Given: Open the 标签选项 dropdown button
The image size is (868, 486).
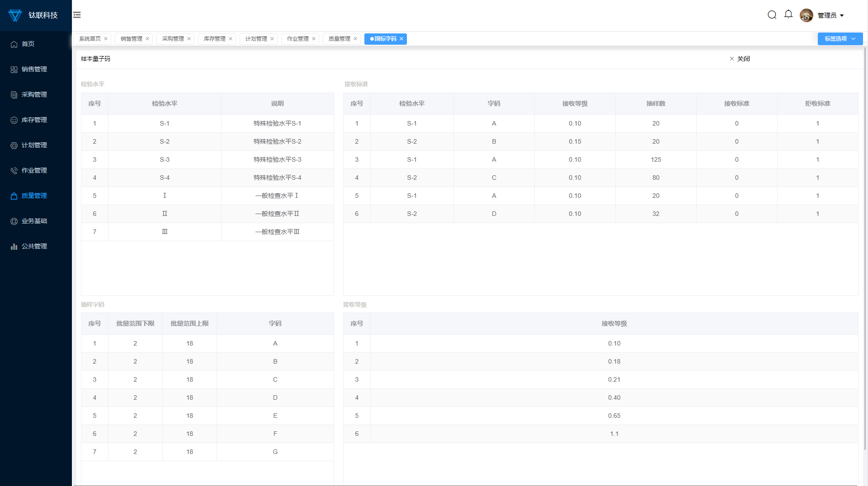Looking at the screenshot, I should pyautogui.click(x=840, y=39).
